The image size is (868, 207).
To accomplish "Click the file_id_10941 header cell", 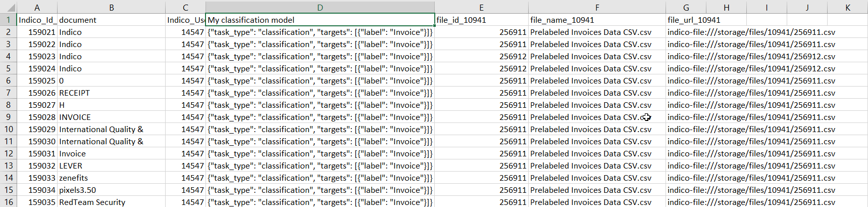I will coord(481,20).
